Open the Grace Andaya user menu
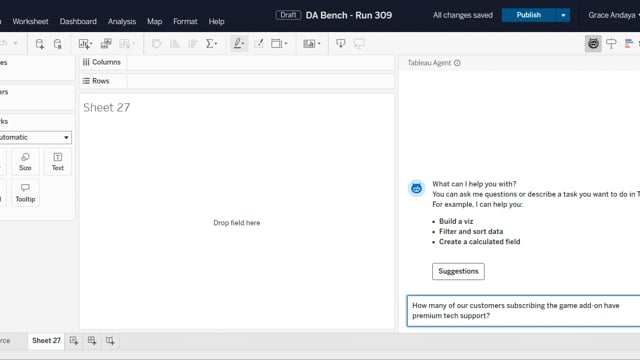The width and height of the screenshot is (640, 360). [613, 15]
